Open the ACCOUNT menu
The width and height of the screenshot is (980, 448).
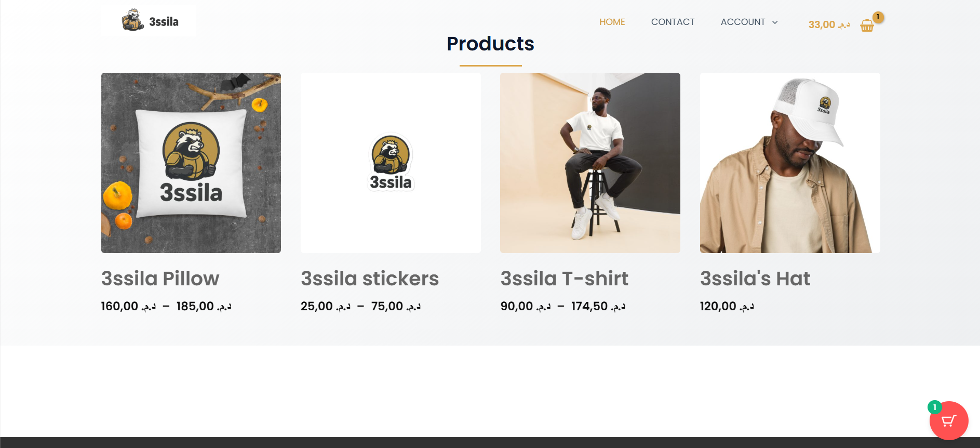(743, 22)
